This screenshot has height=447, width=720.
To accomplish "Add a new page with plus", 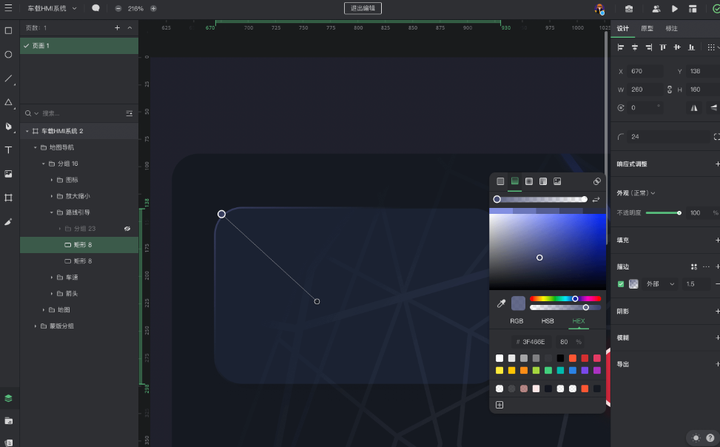I will coord(117,28).
